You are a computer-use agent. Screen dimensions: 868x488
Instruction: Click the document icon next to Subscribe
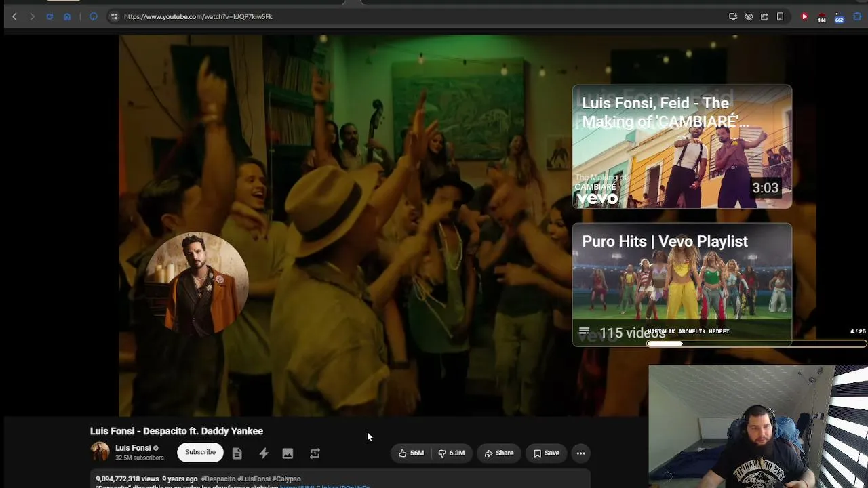click(x=237, y=453)
